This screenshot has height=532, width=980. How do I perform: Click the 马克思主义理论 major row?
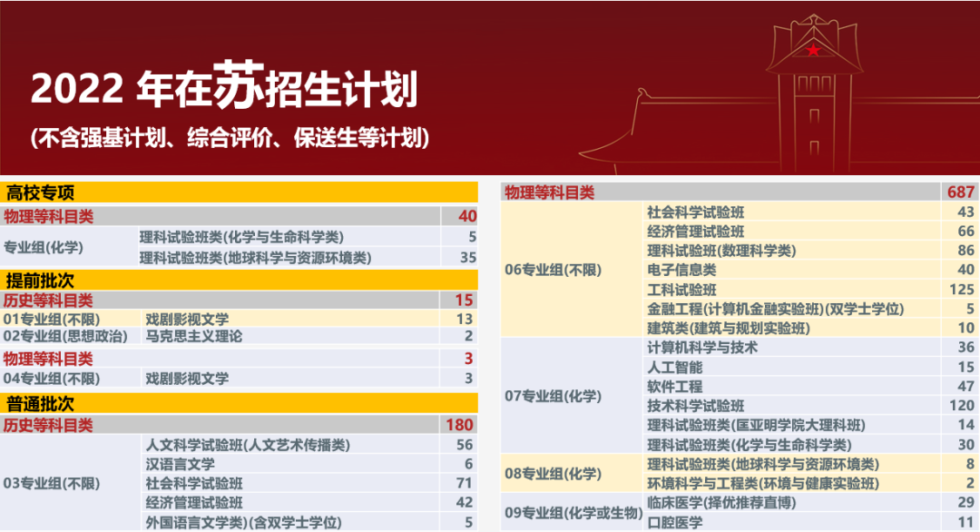click(194, 337)
